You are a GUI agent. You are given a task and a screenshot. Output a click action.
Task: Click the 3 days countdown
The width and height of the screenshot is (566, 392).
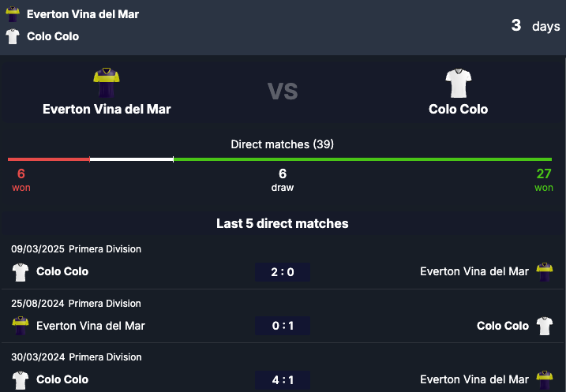click(x=536, y=26)
